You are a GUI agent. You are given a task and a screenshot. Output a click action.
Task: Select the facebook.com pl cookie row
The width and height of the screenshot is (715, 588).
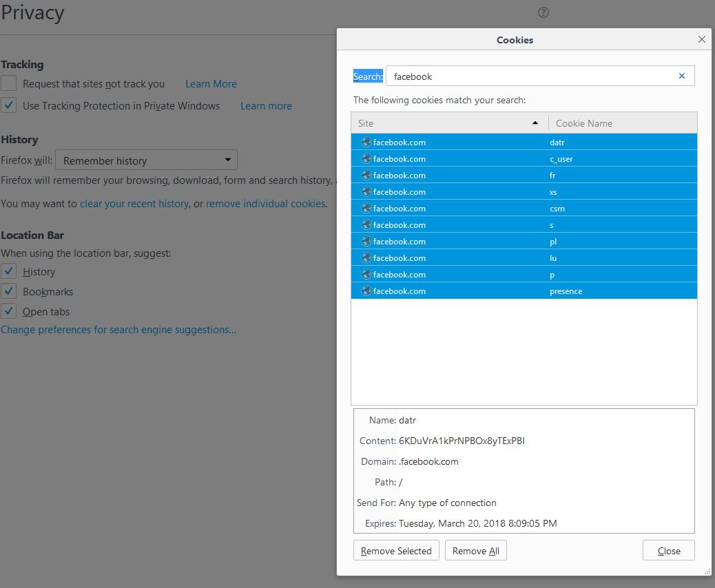tap(524, 241)
